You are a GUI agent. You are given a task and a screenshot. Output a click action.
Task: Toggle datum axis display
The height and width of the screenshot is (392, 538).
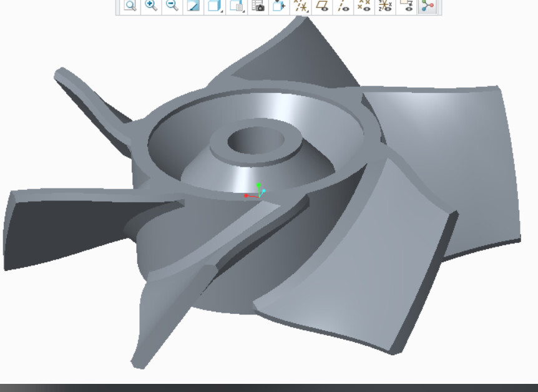pyautogui.click(x=343, y=6)
